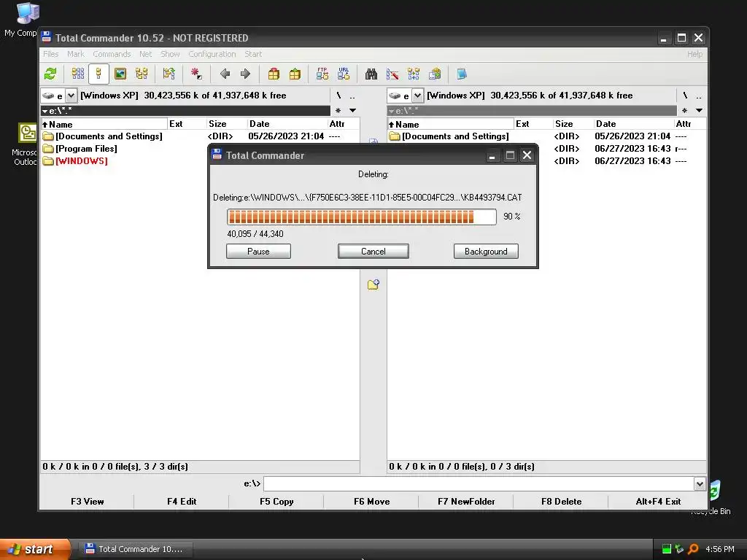Viewport: 747px width, 560px height.
Task: Click the F3 View button
Action: coord(88,502)
